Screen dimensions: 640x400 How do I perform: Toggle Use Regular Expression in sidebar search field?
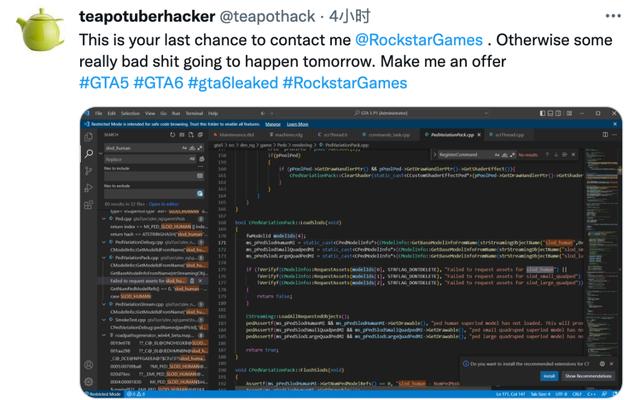(x=200, y=148)
